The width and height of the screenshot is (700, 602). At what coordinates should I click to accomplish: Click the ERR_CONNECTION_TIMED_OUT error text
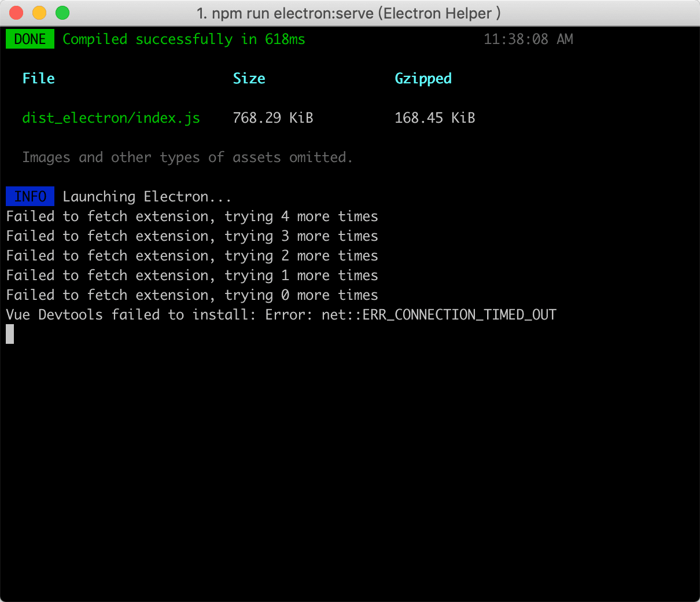pyautogui.click(x=459, y=315)
